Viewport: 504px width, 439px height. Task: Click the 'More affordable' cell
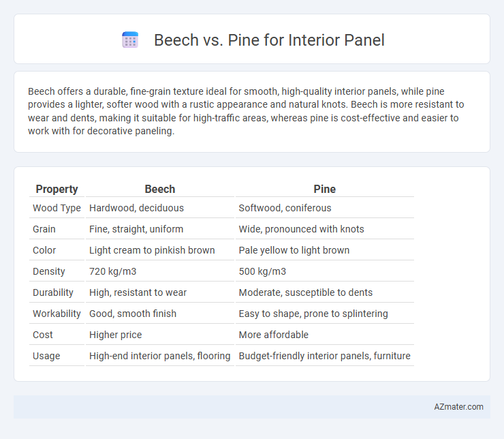(x=325, y=335)
